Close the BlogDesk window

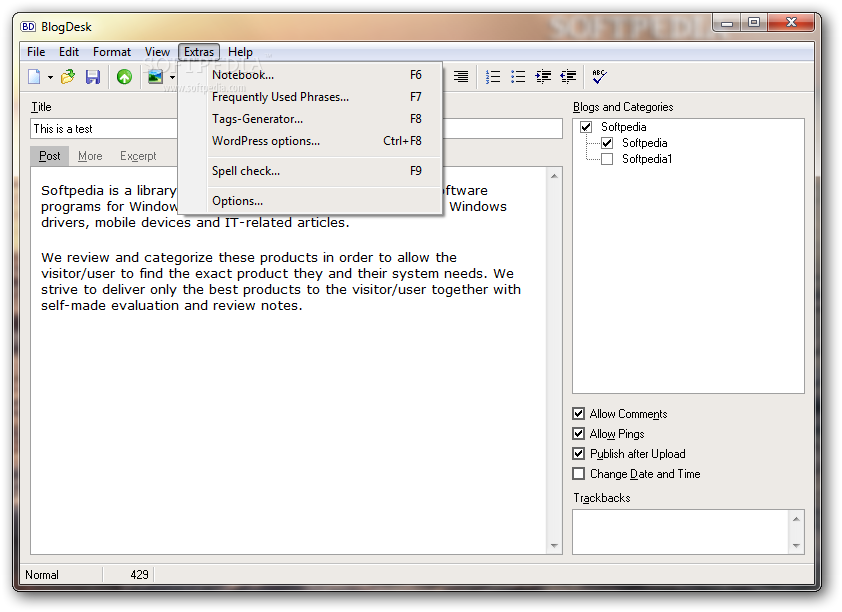(x=791, y=22)
